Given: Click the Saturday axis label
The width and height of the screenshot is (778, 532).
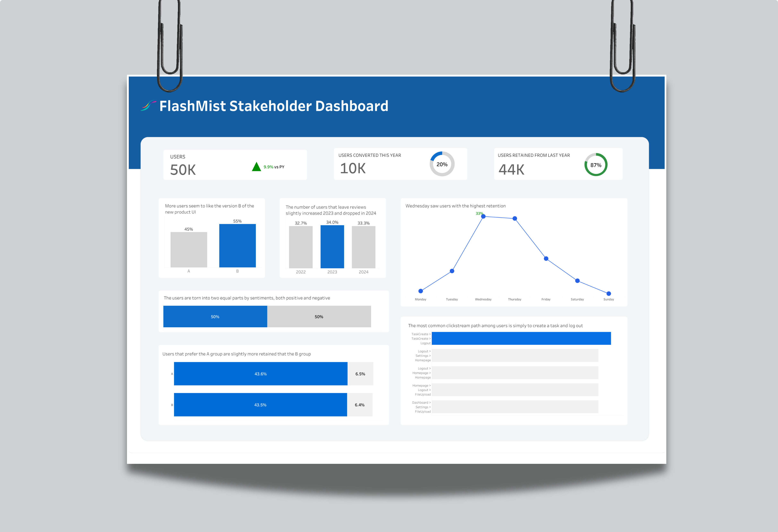Looking at the screenshot, I should 578,300.
